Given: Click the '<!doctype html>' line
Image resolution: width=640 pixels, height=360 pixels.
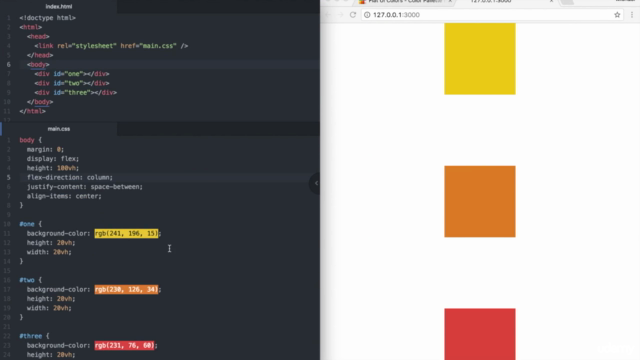Looking at the screenshot, I should (x=47, y=18).
